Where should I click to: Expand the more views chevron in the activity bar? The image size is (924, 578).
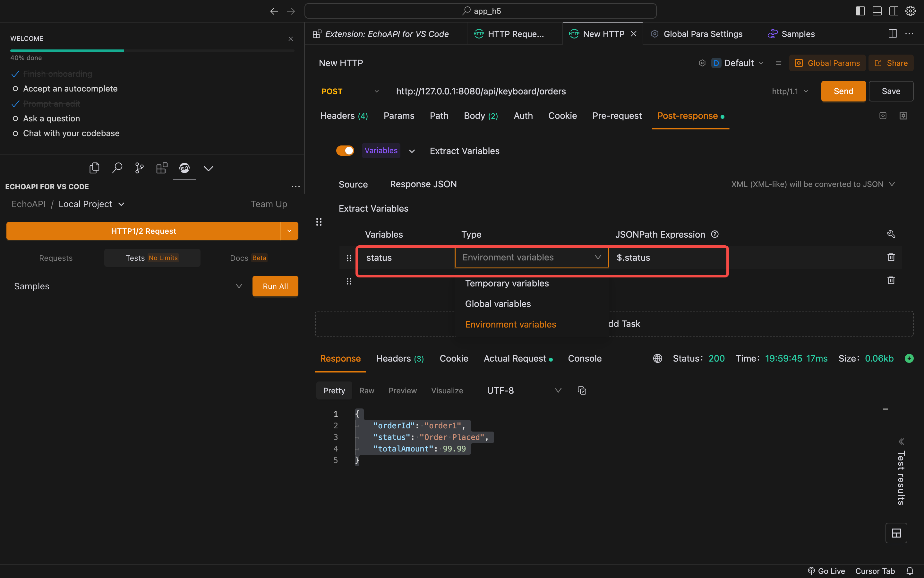coord(209,168)
